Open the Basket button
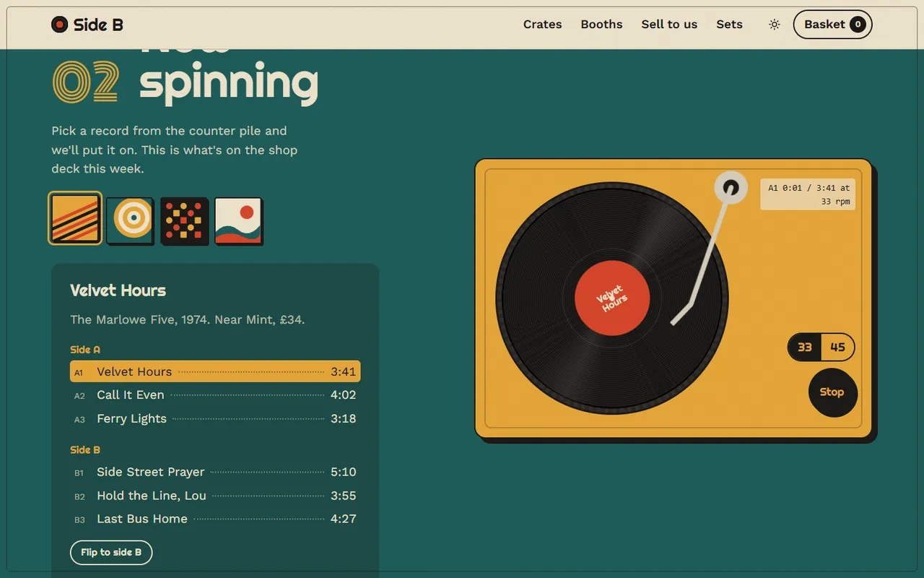 832,25
